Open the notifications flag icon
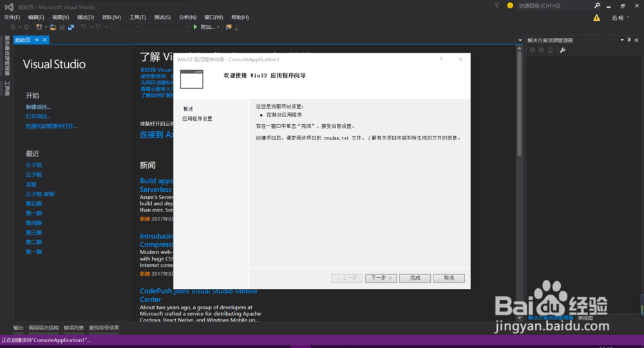 (497, 5)
